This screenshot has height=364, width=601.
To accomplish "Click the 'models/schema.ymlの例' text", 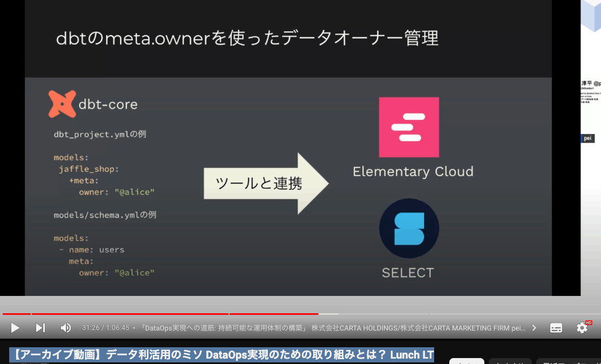I will pyautogui.click(x=105, y=215).
